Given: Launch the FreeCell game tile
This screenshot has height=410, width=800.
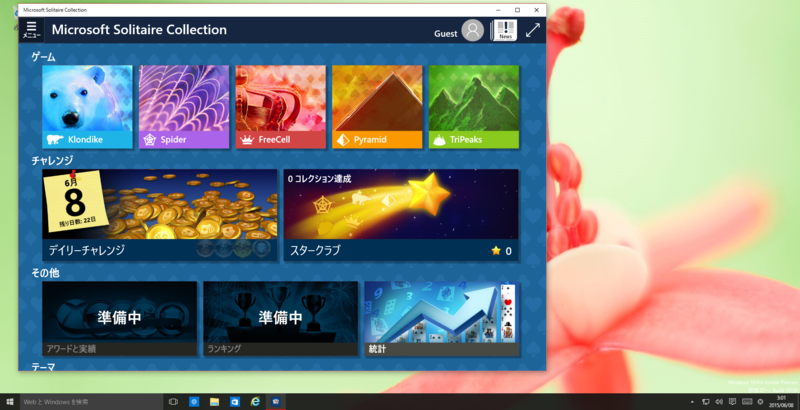Looking at the screenshot, I should [281, 107].
